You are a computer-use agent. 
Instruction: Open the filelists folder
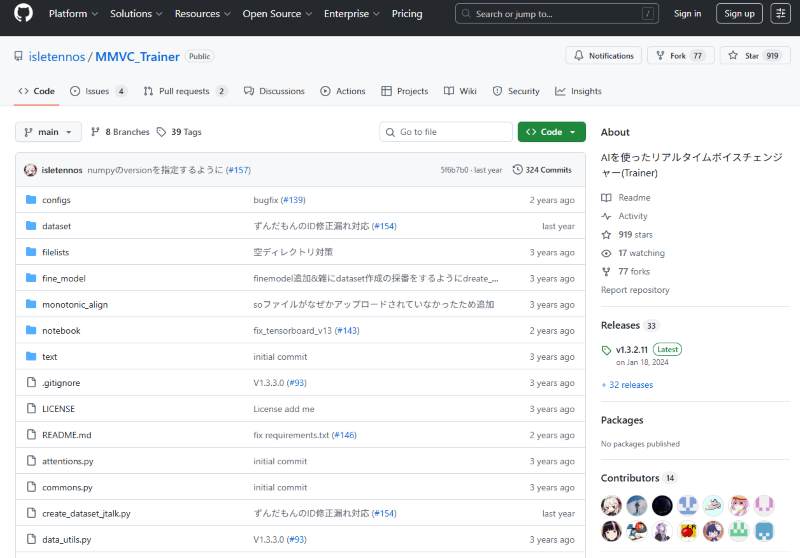tap(55, 252)
